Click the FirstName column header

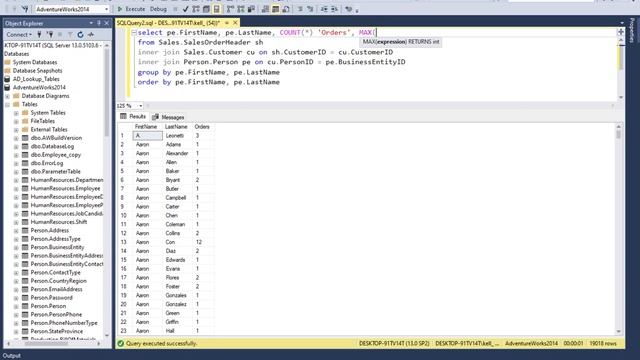coord(146,127)
